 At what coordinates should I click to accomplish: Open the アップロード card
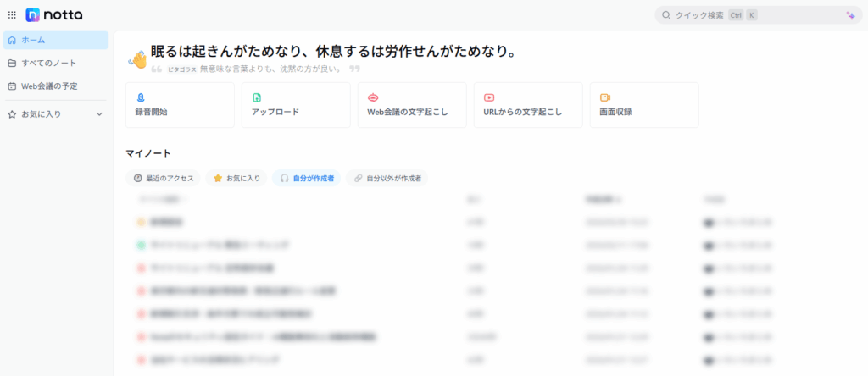tap(296, 105)
